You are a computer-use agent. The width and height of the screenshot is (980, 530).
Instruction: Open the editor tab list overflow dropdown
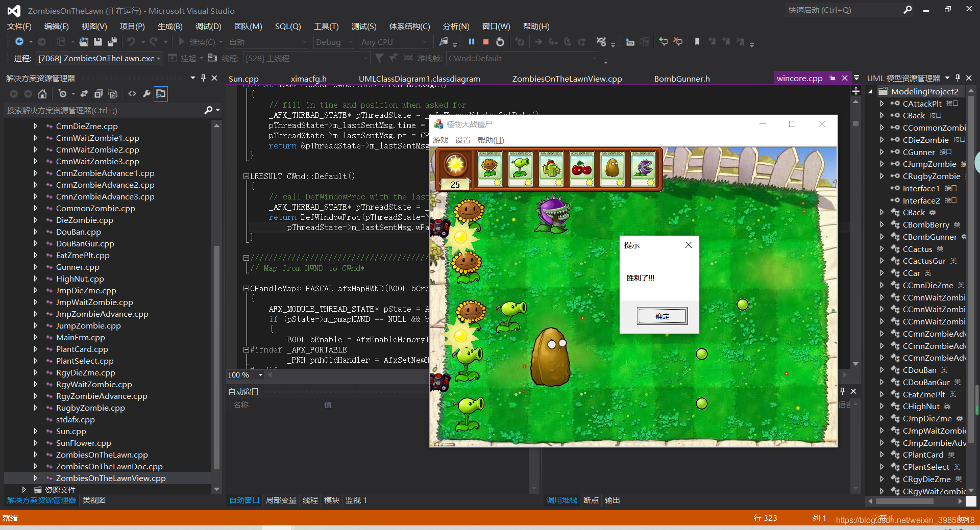(856, 78)
